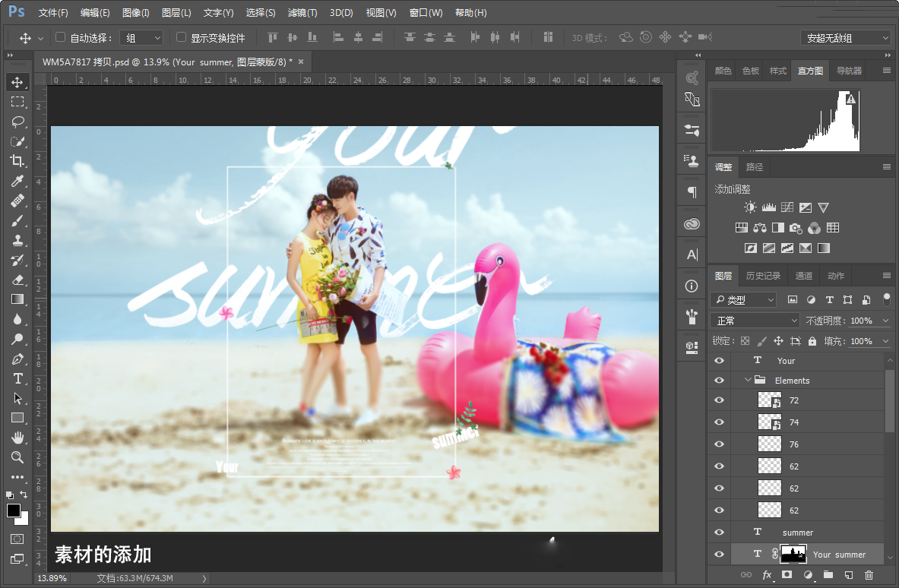Screen dimensions: 899x588
Task: Switch to the 导航器 tab
Action: point(849,71)
